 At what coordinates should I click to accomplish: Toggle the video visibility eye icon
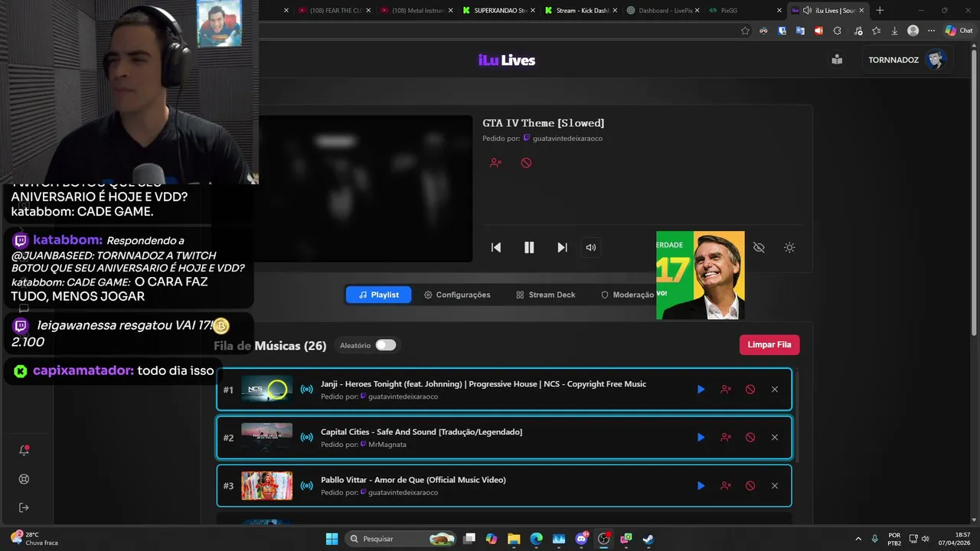(759, 247)
